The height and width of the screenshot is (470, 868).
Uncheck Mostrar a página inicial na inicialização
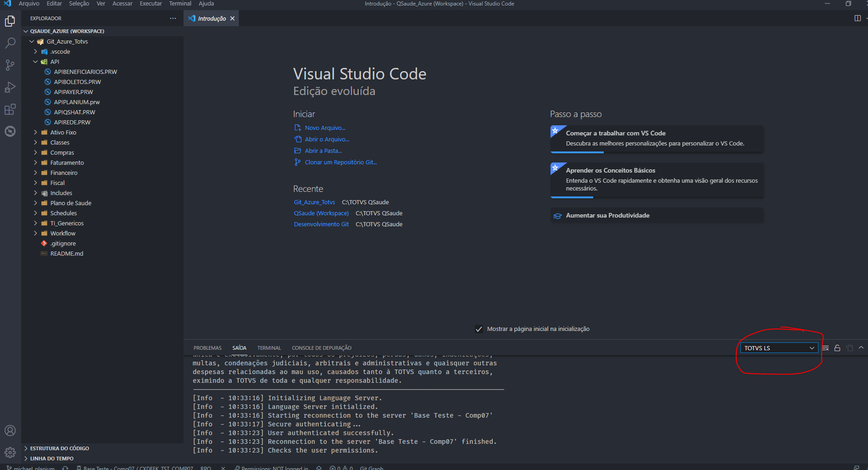click(479, 329)
